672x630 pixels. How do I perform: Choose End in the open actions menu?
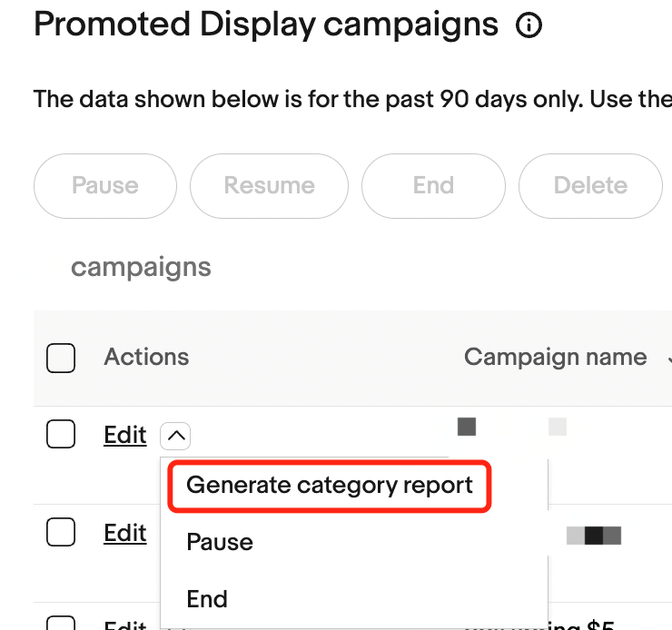(x=207, y=599)
